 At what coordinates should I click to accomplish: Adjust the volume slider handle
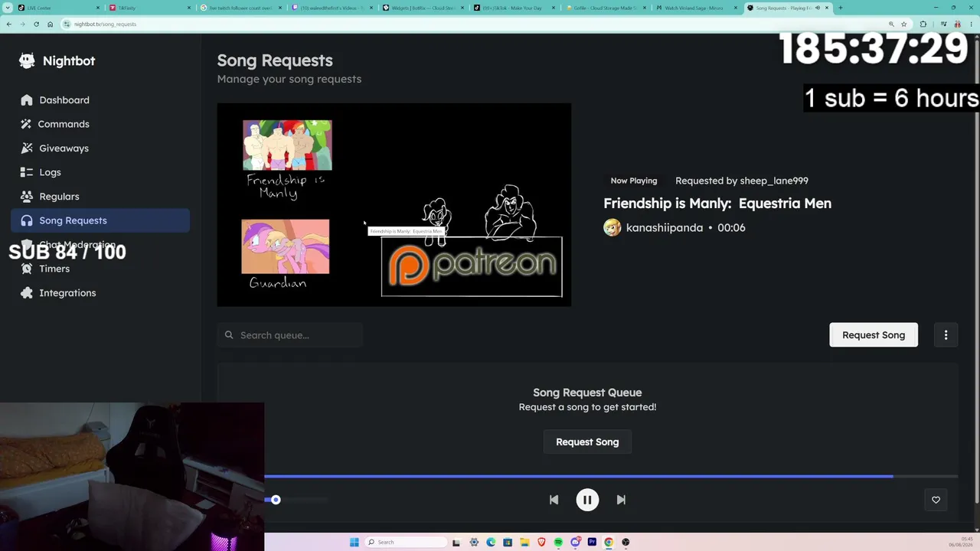276,500
